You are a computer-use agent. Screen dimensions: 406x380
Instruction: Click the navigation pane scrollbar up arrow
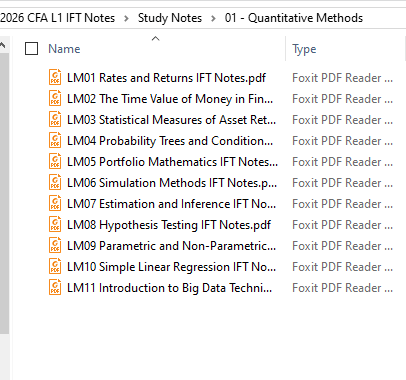pyautogui.click(x=3, y=45)
